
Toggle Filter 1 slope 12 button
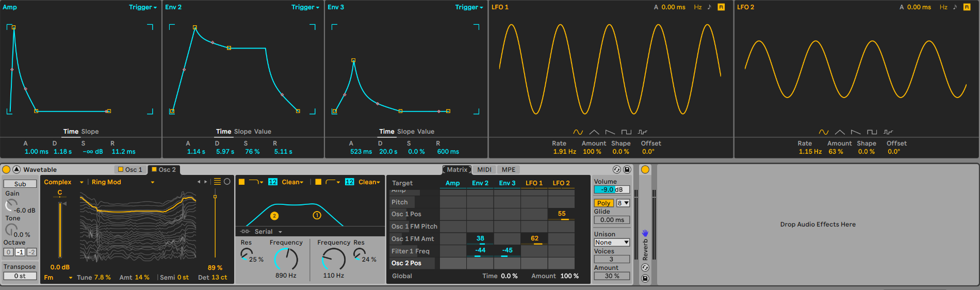[273, 182]
